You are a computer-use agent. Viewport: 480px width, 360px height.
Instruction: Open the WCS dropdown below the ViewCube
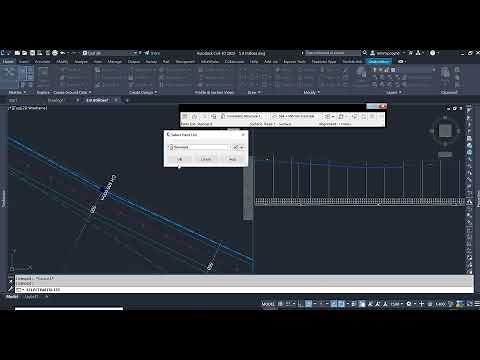(445, 155)
